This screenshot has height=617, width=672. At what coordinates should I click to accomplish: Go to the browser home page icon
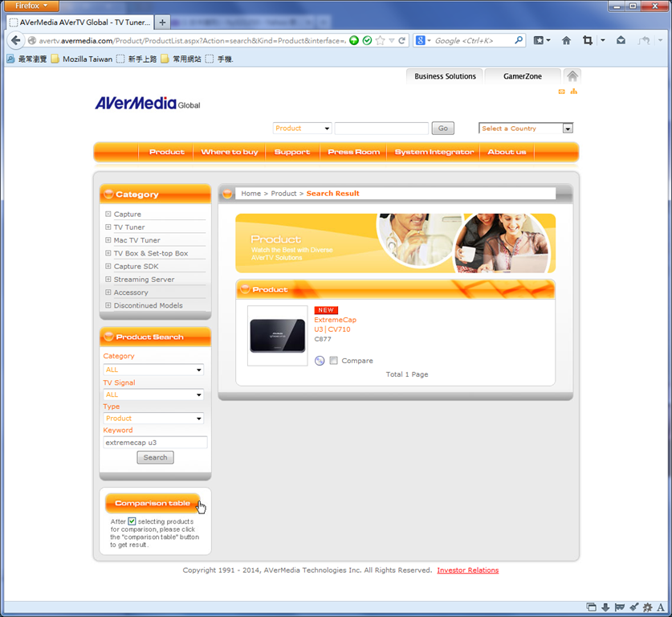point(566,40)
